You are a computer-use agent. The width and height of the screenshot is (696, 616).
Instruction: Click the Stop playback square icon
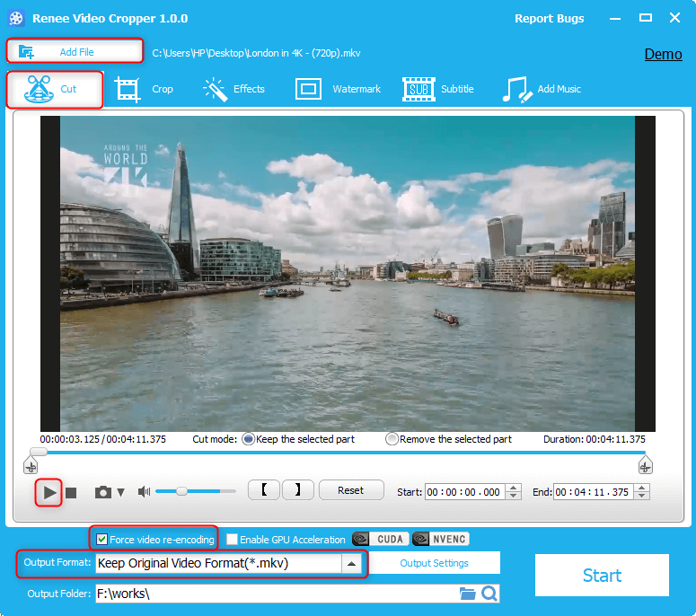pyautogui.click(x=72, y=492)
